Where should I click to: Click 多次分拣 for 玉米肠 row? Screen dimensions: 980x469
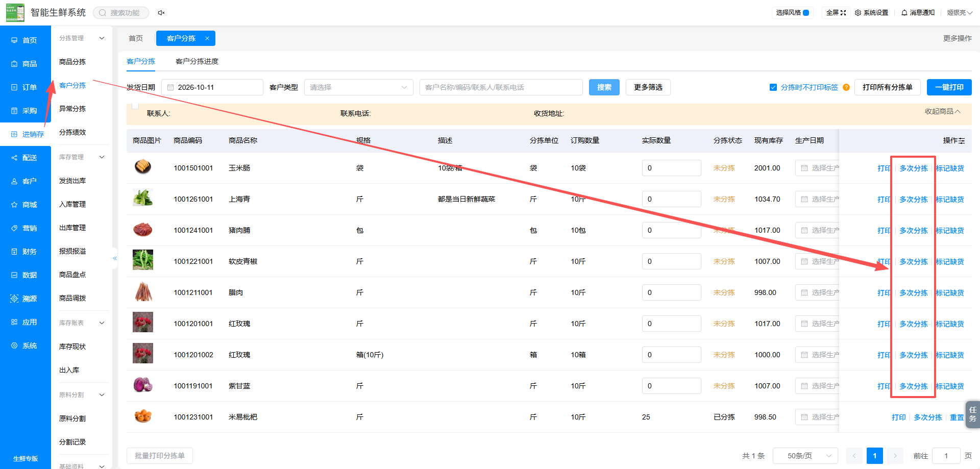click(914, 168)
